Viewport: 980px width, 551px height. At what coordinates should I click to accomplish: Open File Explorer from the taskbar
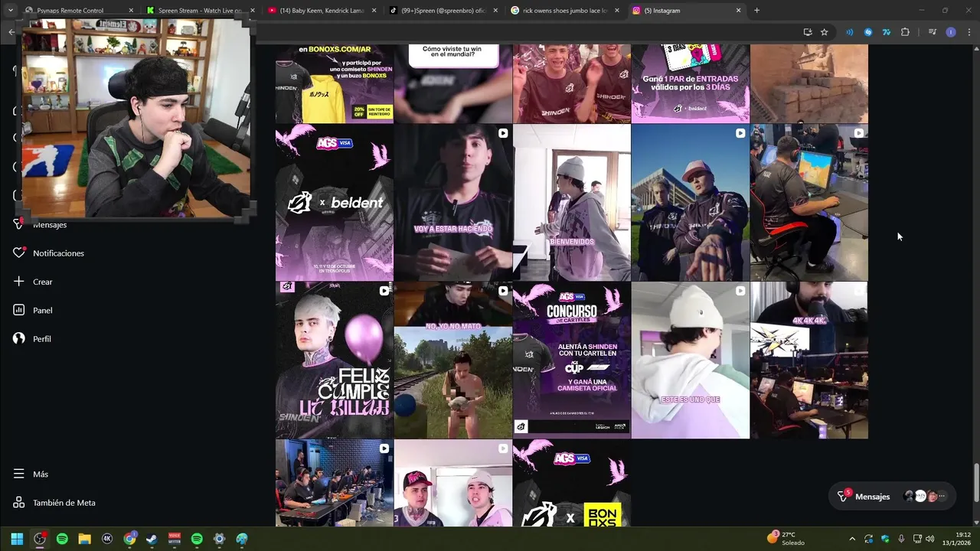[x=85, y=539]
